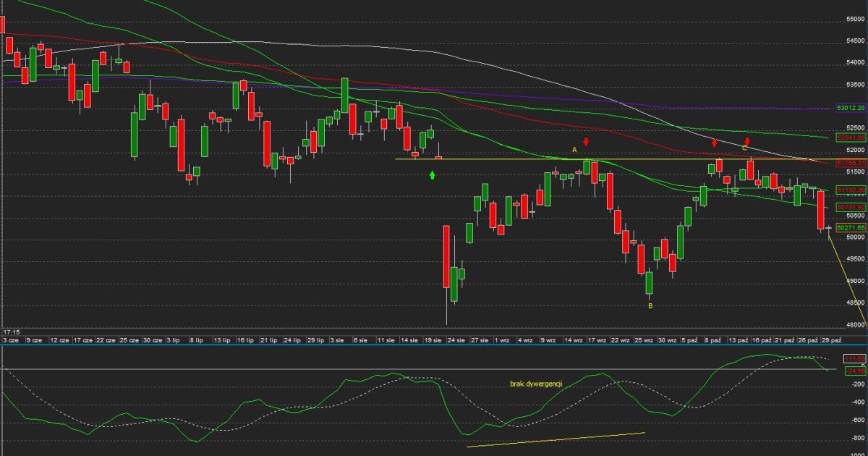Click the 50271.65 current price tag
The image size is (868, 456).
[851, 227]
